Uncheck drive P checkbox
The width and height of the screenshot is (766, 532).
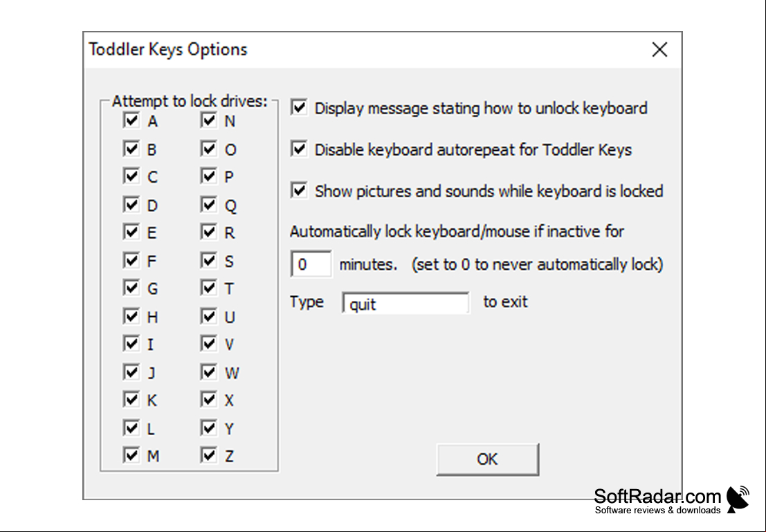pos(208,176)
